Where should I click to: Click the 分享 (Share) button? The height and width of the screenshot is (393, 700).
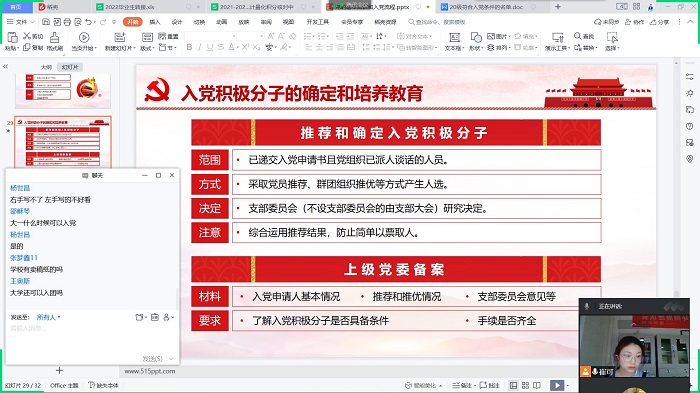click(x=659, y=21)
